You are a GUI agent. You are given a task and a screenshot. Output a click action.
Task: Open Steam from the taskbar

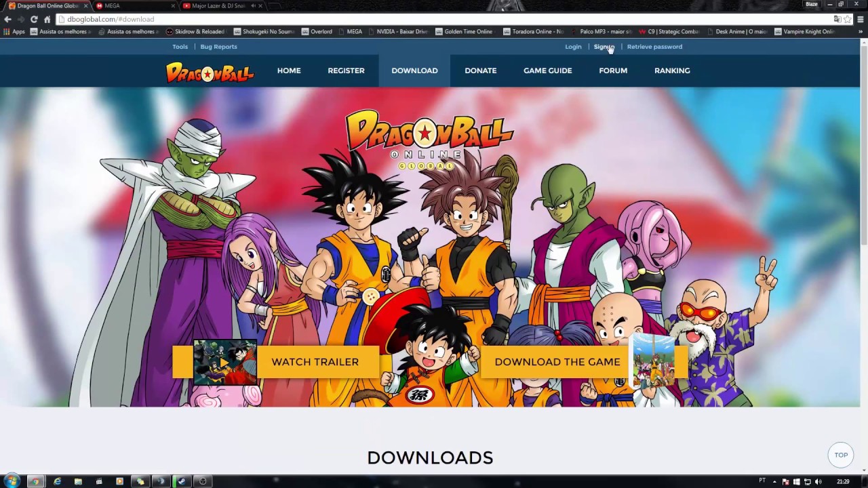(182, 481)
